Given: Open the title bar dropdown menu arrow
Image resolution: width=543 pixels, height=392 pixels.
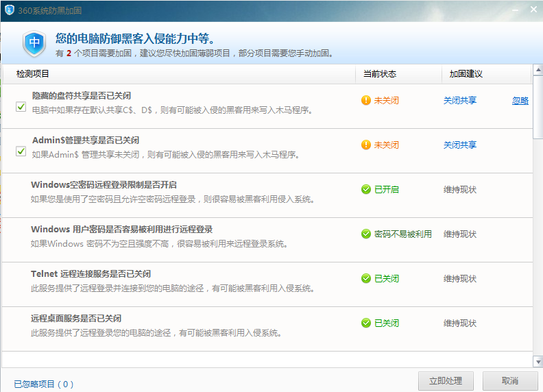Looking at the screenshot, I should click(x=515, y=8).
